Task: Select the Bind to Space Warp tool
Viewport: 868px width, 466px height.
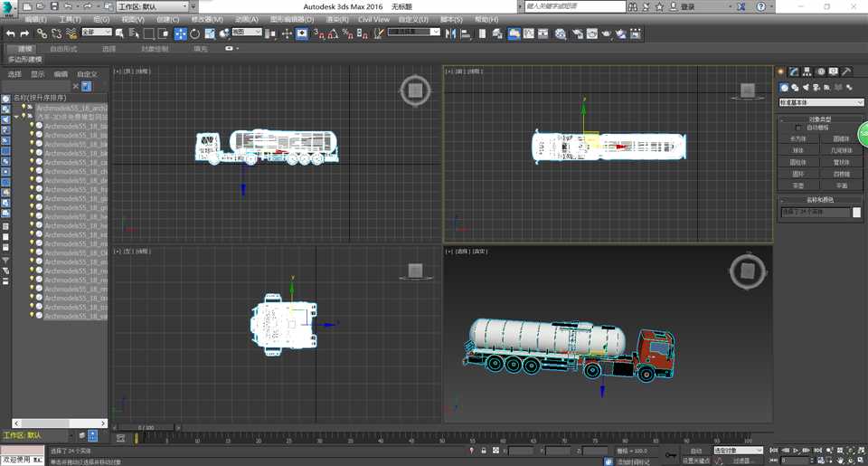Action: 71,33
